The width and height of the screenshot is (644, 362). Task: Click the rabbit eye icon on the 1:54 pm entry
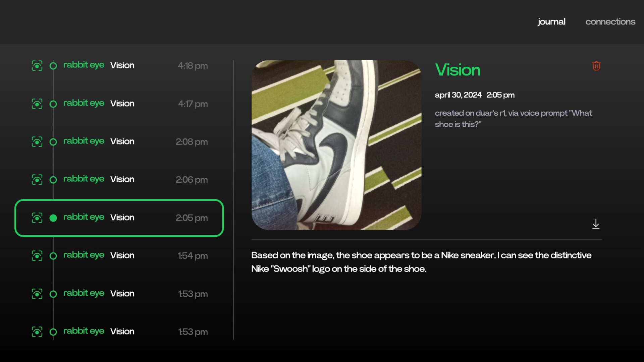pos(37,256)
